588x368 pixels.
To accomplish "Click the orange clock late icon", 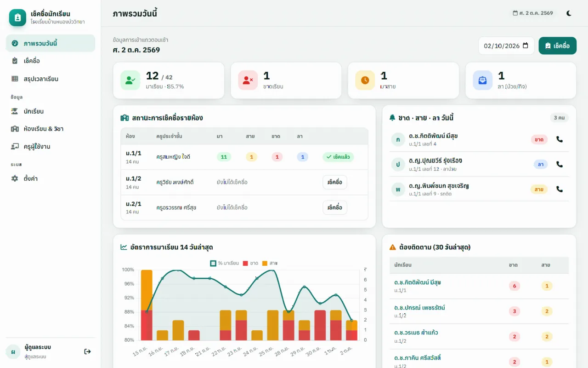I will click(x=365, y=80).
